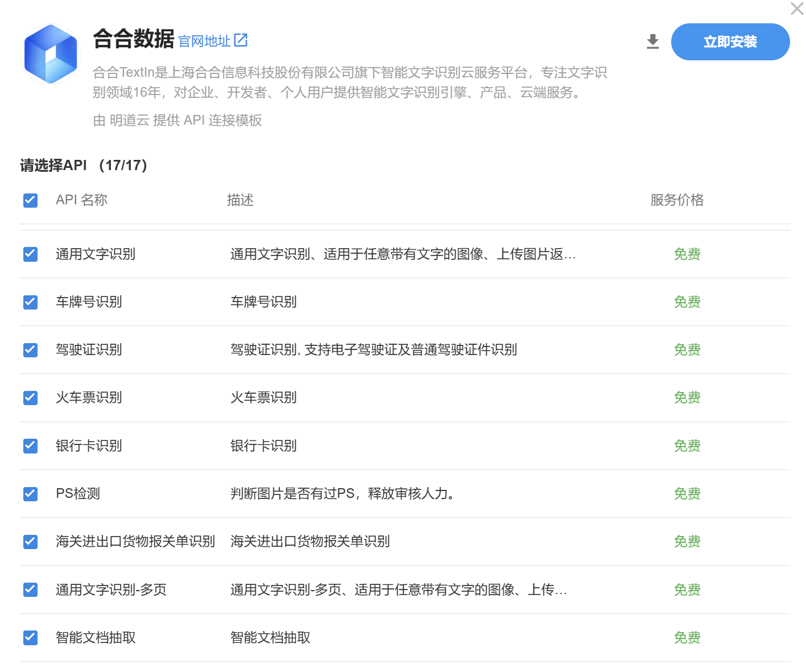806x672 pixels.
Task: Click the 免费 price in 通用文字识别 row
Action: [x=687, y=254]
